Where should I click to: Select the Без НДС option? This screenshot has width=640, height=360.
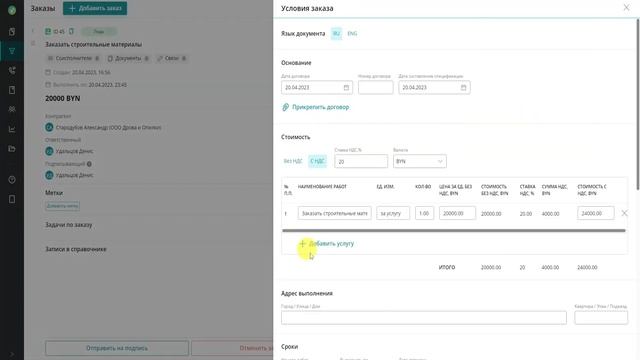click(x=293, y=161)
